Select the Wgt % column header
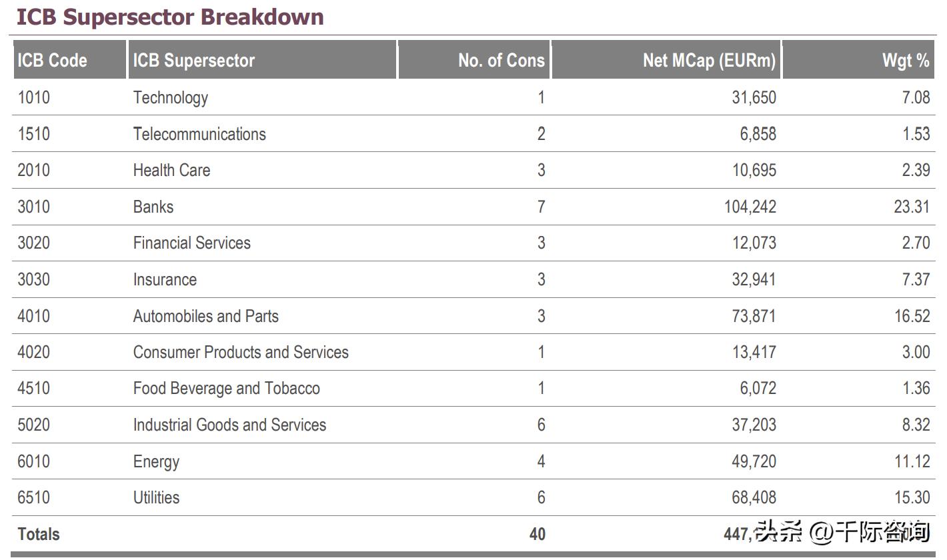 coord(905,60)
